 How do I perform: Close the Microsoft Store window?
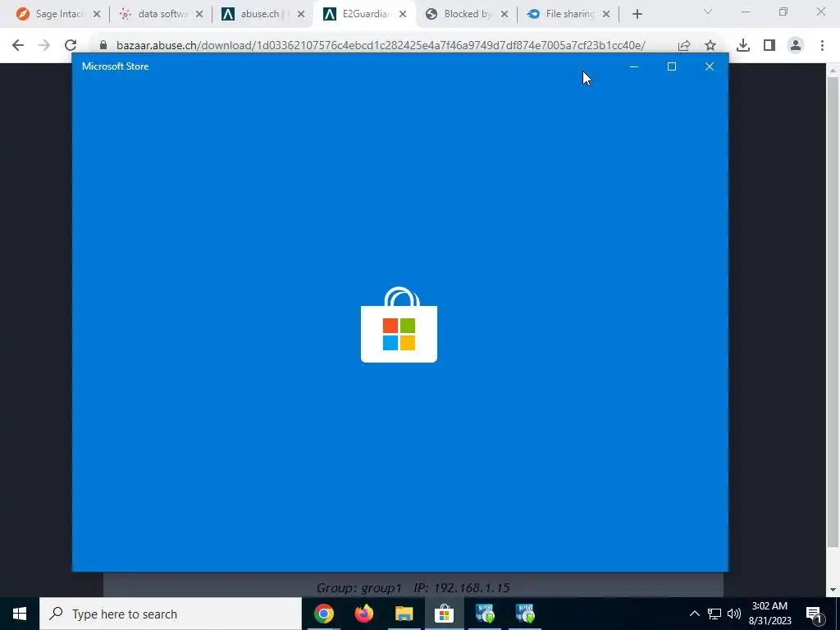click(x=710, y=66)
